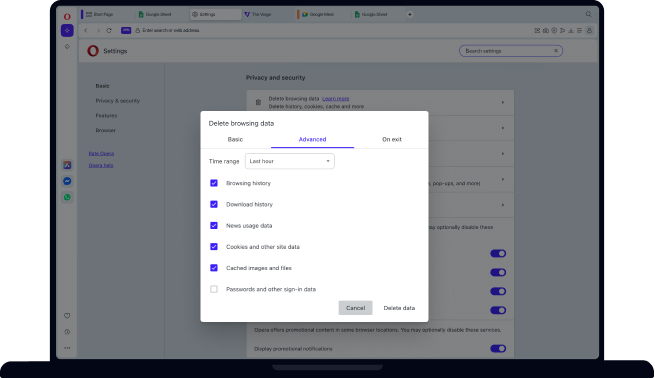Switch to the Google Meet browser tab
Screen dimensions: 655x378
point(323,14)
